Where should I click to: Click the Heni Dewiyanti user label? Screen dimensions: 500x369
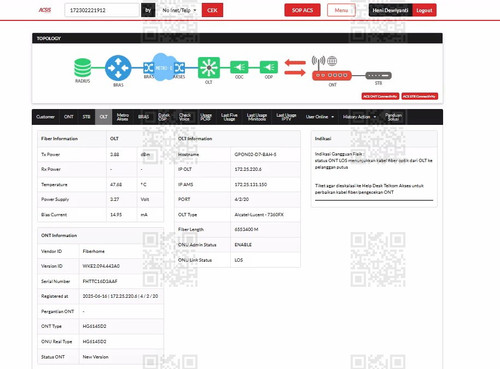[390, 10]
